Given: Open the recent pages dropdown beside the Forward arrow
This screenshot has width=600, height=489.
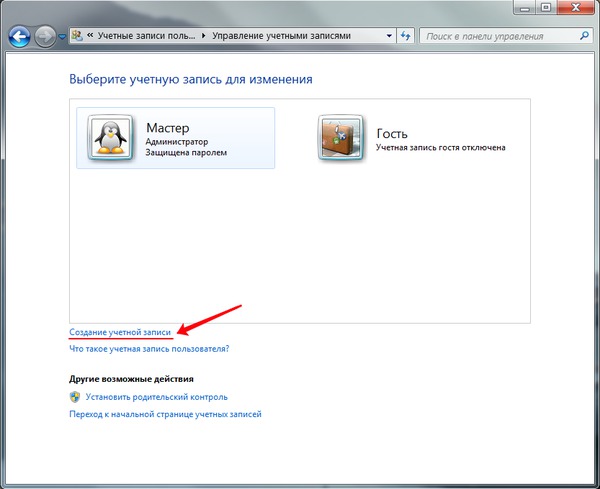Looking at the screenshot, I should click(62, 37).
